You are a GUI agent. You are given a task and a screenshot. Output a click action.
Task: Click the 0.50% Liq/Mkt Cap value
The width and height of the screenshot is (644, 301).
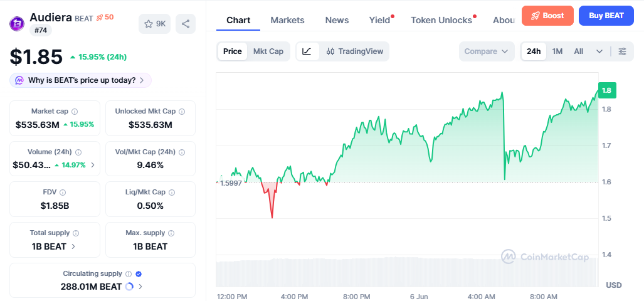click(x=150, y=206)
